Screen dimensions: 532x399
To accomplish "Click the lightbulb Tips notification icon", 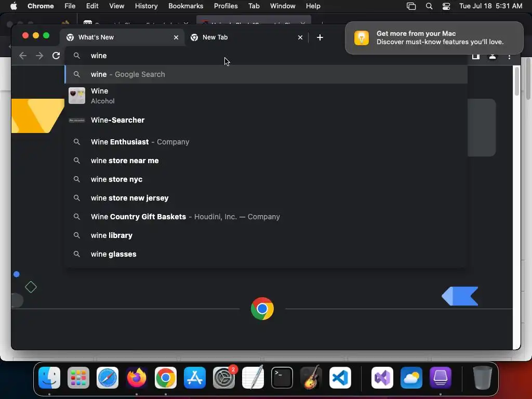I will [x=362, y=37].
